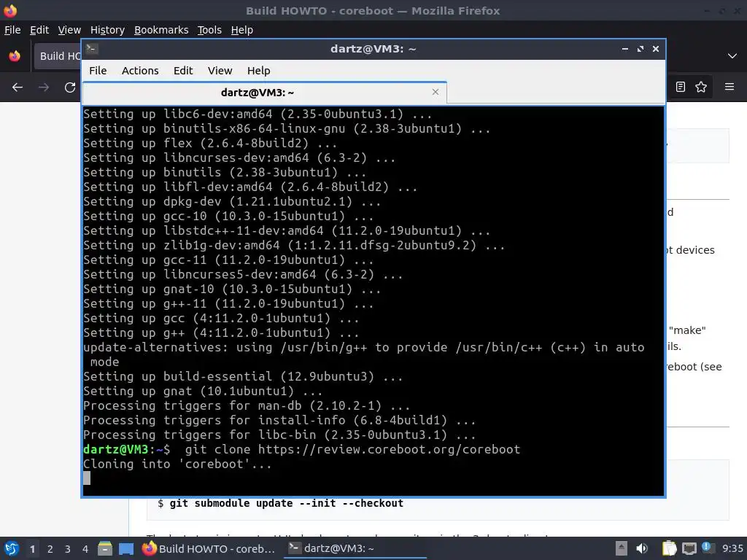Click the git clone command line text
747x560 pixels.
point(352,449)
